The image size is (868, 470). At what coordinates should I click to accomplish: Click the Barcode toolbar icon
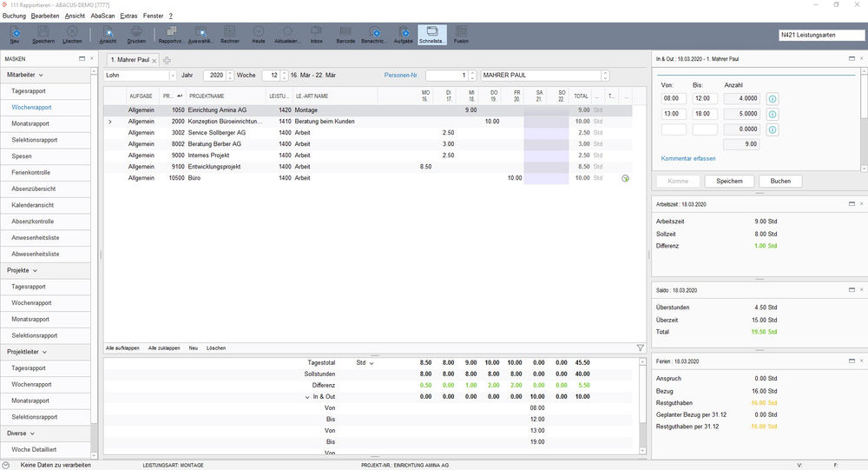tap(345, 35)
